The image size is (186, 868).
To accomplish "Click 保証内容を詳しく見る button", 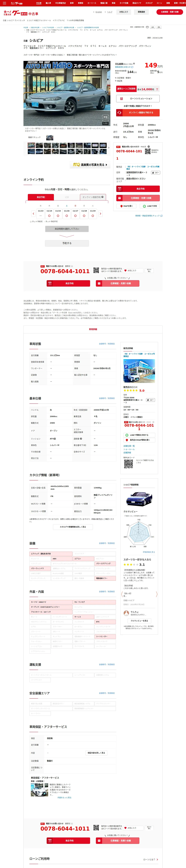I will (96, 752).
